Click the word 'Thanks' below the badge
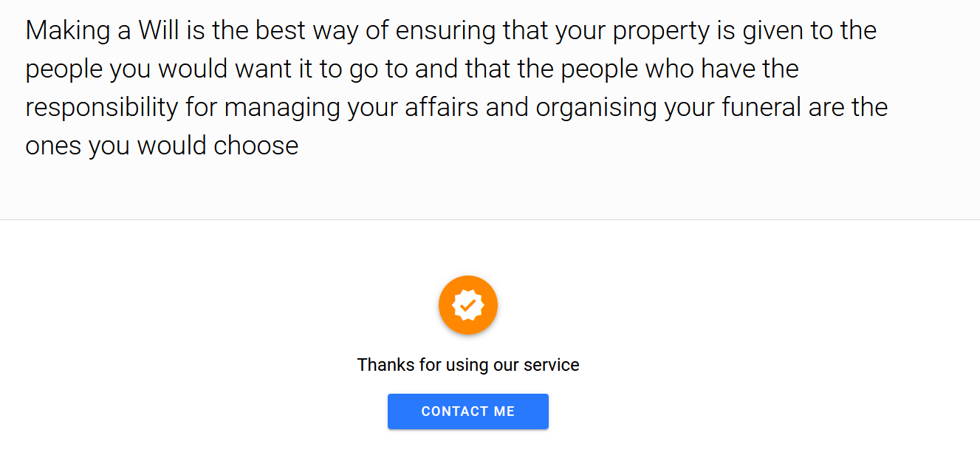The height and width of the screenshot is (472, 980). 380,364
